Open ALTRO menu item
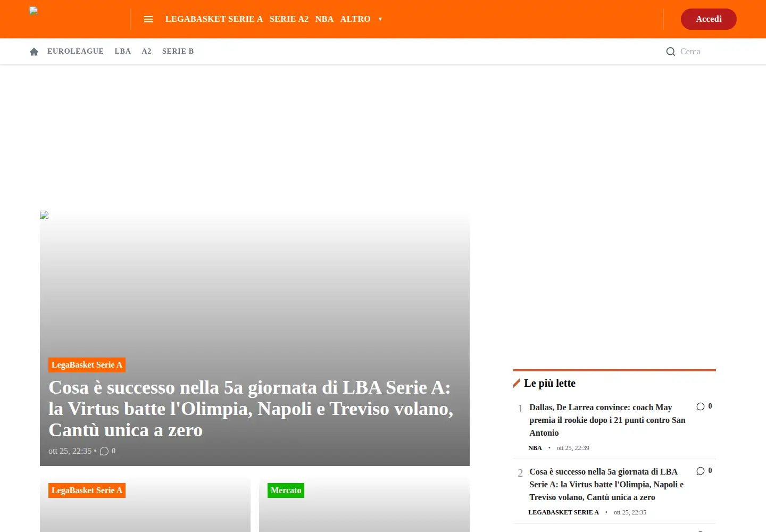This screenshot has width=766, height=532. 355,19
